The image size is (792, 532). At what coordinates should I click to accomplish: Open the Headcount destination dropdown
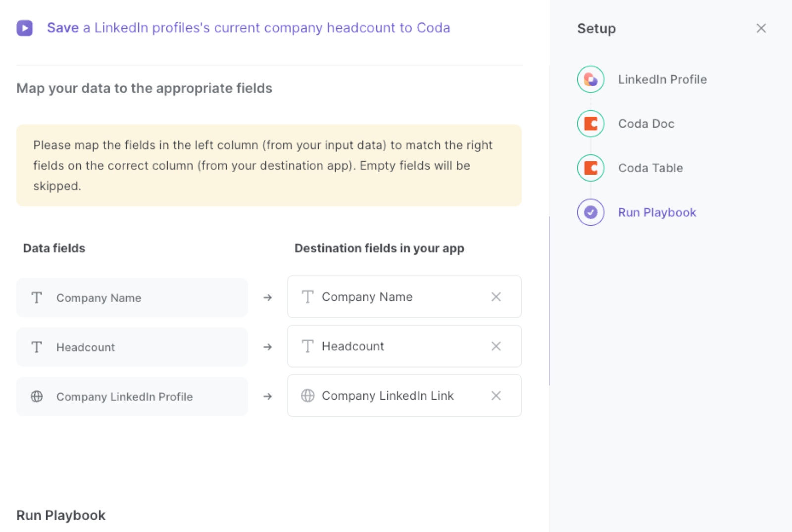(404, 346)
